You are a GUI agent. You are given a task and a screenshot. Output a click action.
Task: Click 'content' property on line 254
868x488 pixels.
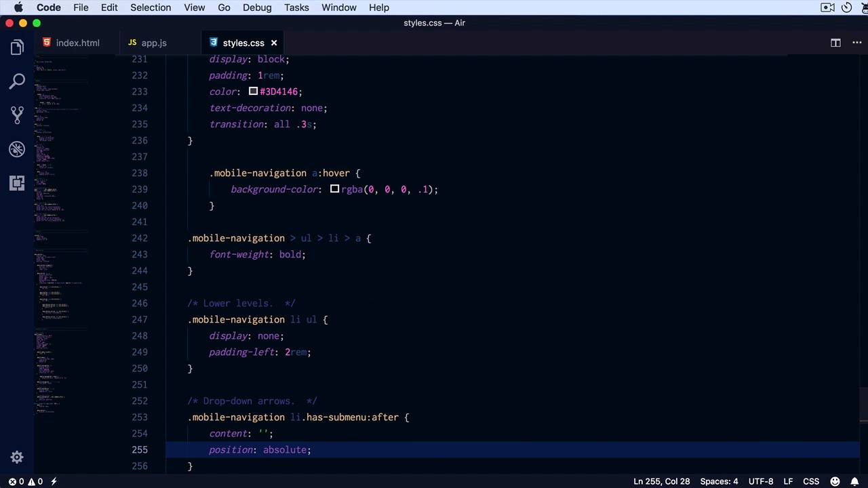(x=228, y=433)
